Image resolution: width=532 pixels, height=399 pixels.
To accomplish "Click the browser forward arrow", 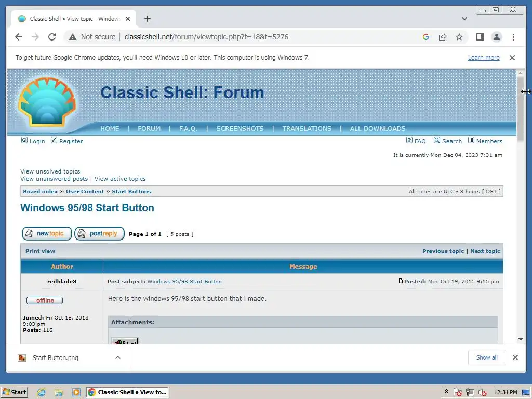I will click(35, 37).
